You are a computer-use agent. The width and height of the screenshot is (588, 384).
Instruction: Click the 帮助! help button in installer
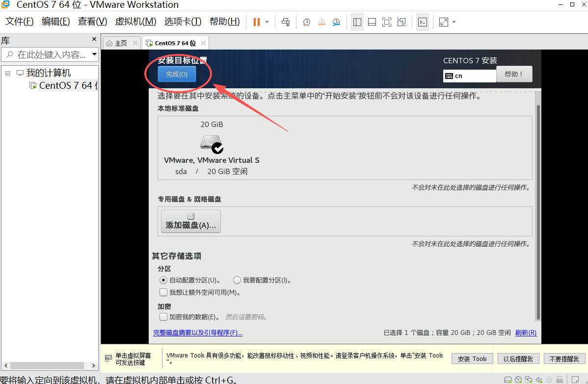coord(514,74)
